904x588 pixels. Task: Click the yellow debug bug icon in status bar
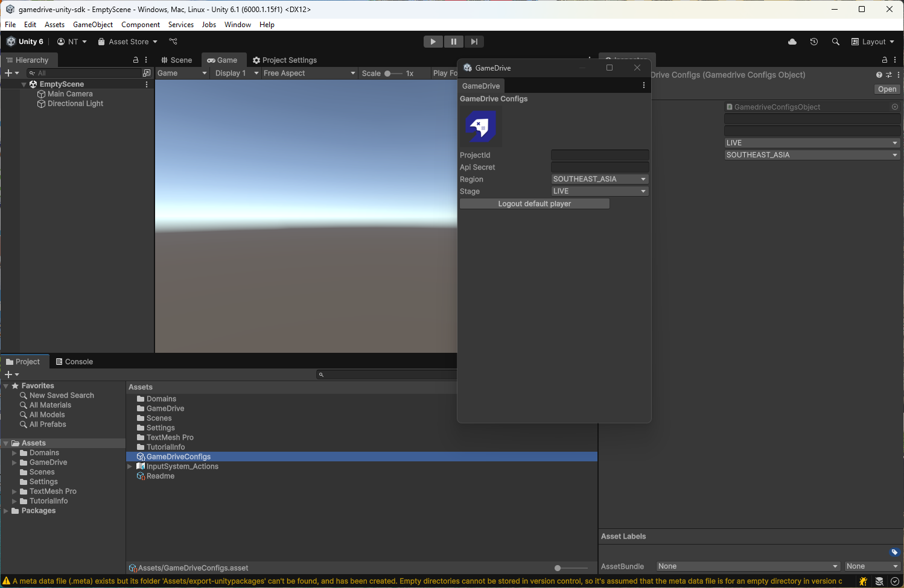863,581
